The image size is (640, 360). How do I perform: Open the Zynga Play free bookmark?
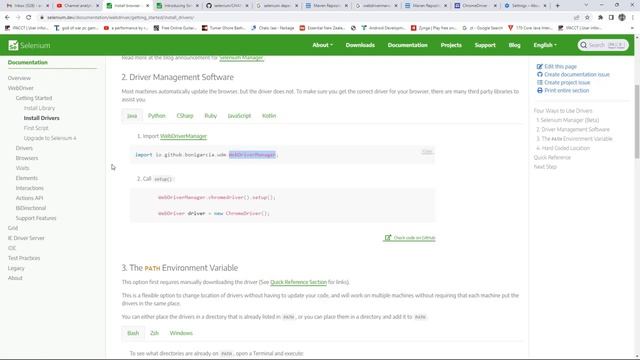433,28
